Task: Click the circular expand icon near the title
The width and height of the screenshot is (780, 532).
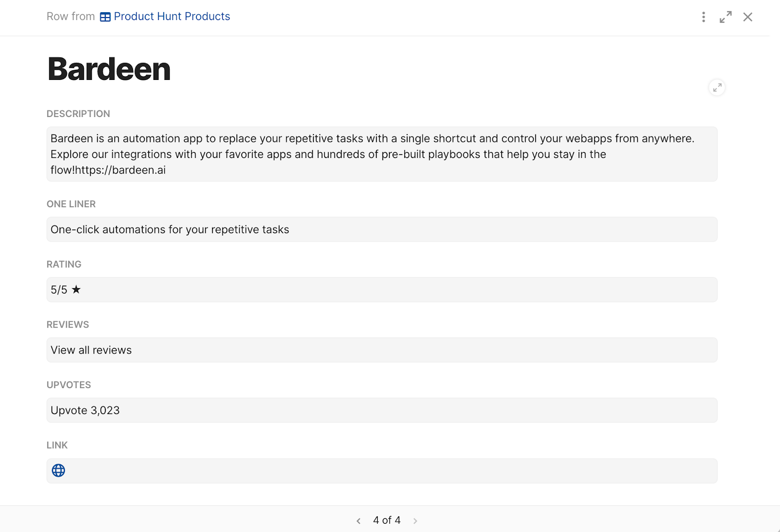Action: click(717, 88)
